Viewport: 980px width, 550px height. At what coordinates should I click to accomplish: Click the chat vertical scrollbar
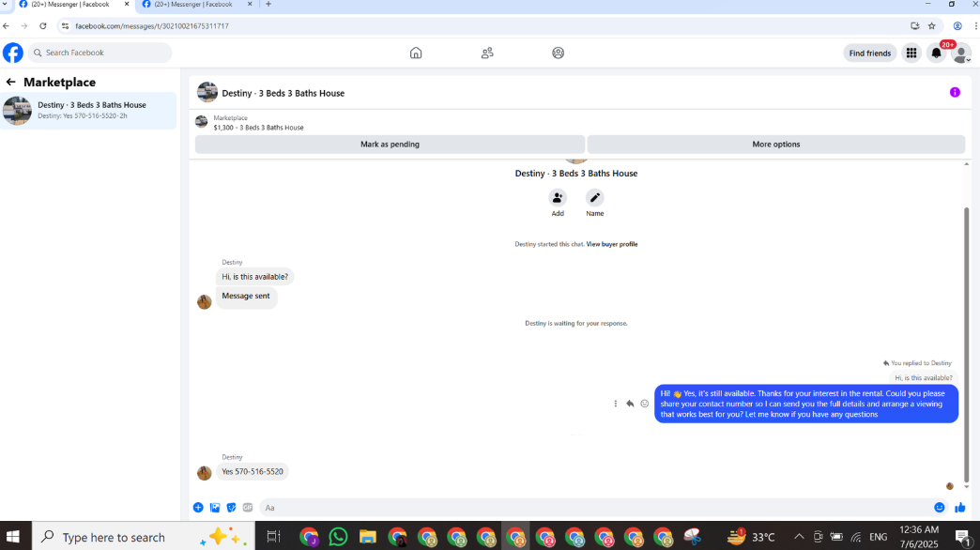tap(966, 344)
